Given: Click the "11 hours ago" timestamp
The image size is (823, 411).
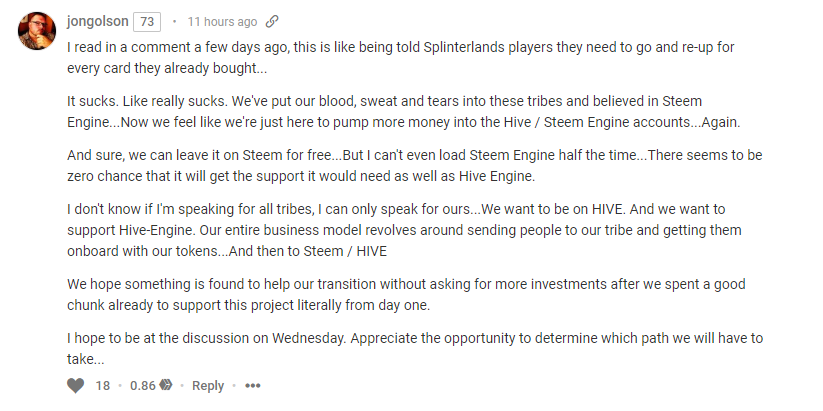Looking at the screenshot, I should coord(222,21).
